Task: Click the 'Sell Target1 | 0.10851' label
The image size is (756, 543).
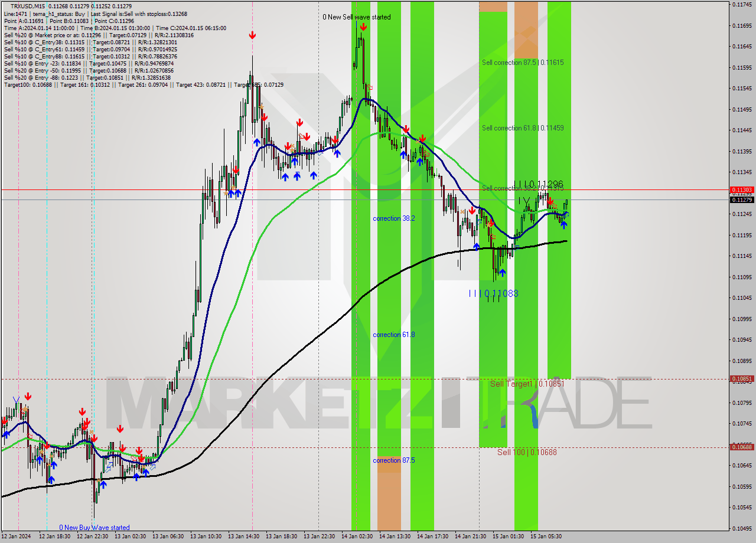Action: tap(527, 384)
